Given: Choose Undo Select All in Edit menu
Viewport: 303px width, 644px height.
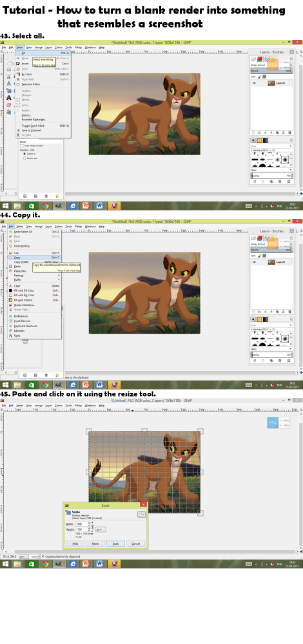Looking at the screenshot, I should click(34, 232).
